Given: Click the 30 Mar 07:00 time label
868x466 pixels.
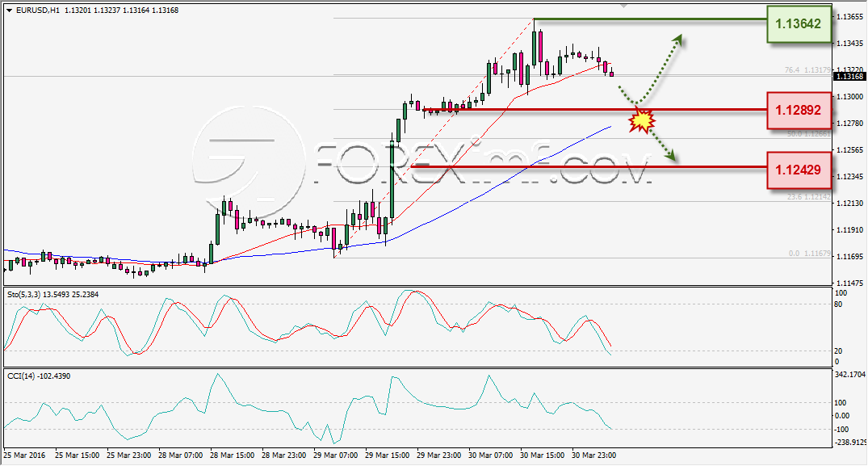Looking at the screenshot, I should tap(490, 456).
